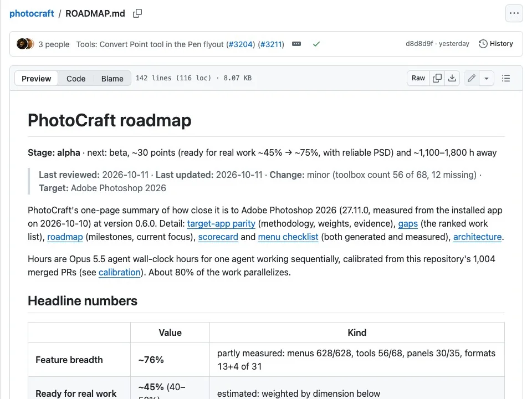The height and width of the screenshot is (399, 532).
Task: Open the History view of the file
Action: click(495, 44)
